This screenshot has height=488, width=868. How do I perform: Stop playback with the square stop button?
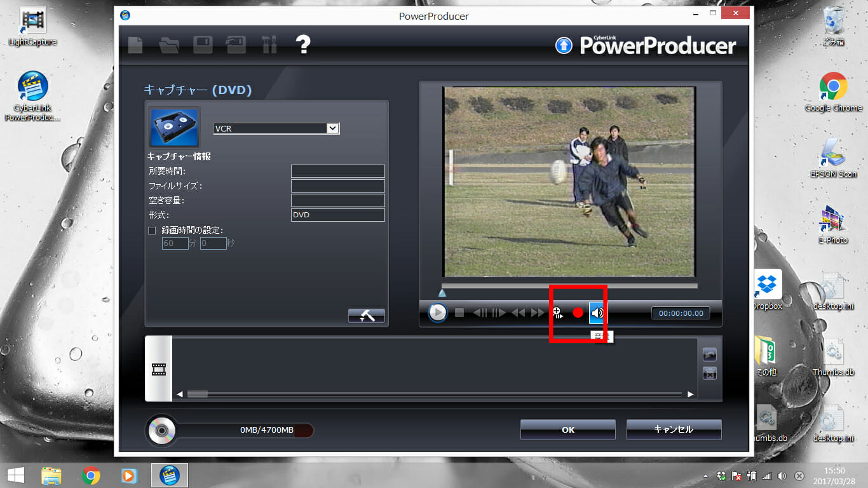(x=459, y=313)
